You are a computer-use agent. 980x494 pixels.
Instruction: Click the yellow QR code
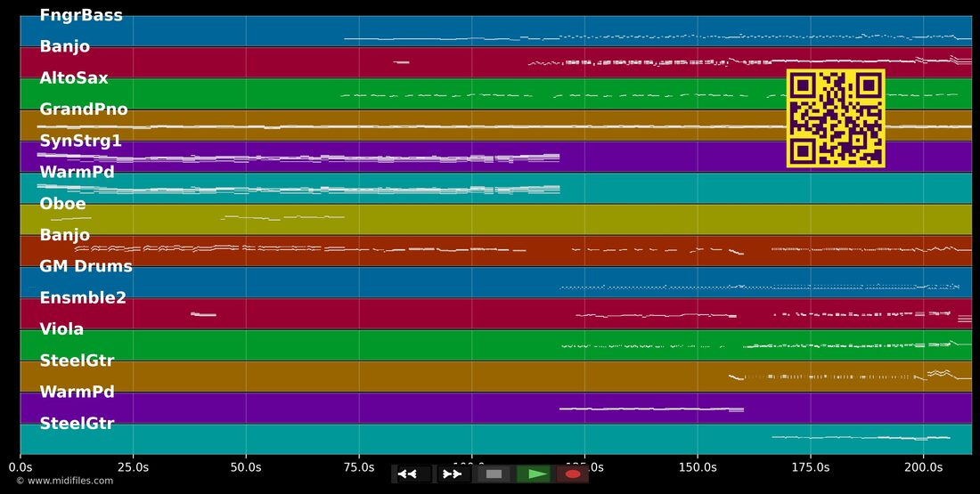[836, 118]
